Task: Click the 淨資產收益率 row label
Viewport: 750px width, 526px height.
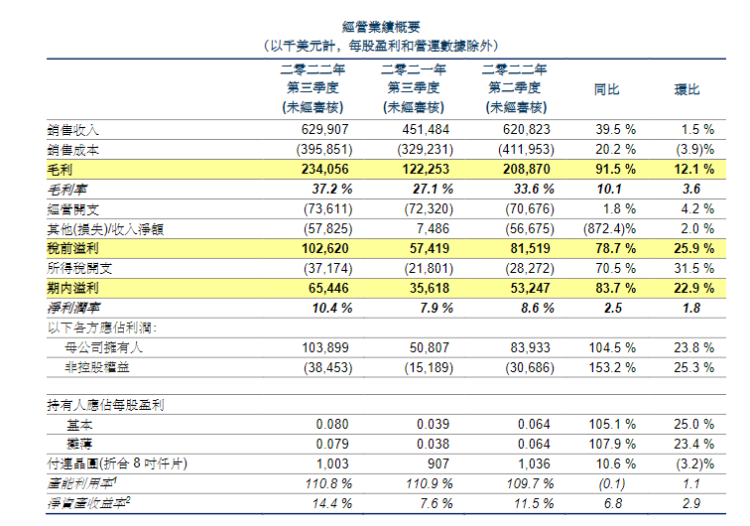Action: [x=88, y=504]
